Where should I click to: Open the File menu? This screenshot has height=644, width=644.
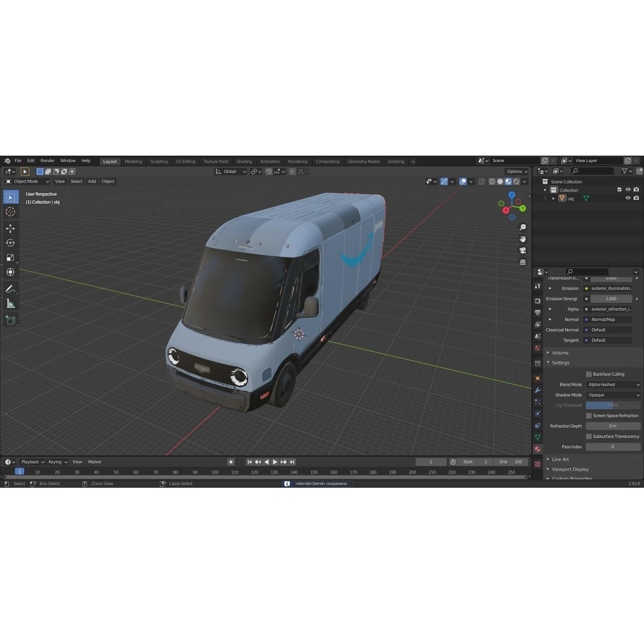(18, 160)
